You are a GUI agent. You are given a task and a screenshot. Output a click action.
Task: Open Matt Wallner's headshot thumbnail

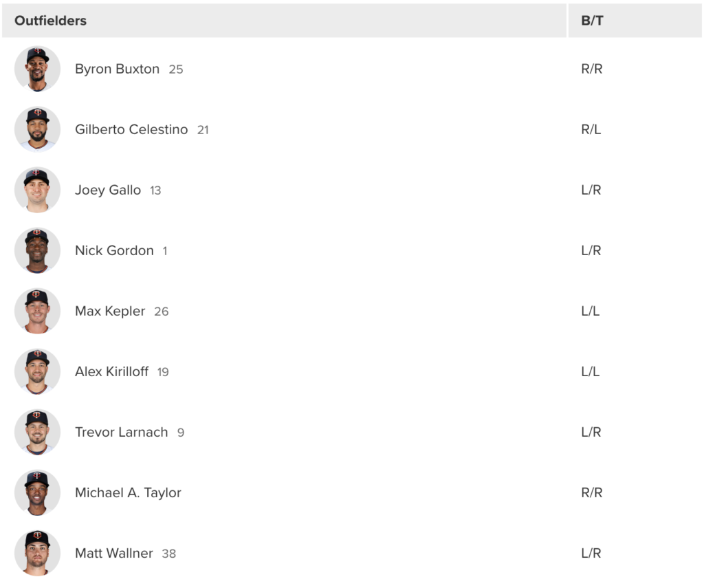pyautogui.click(x=37, y=553)
